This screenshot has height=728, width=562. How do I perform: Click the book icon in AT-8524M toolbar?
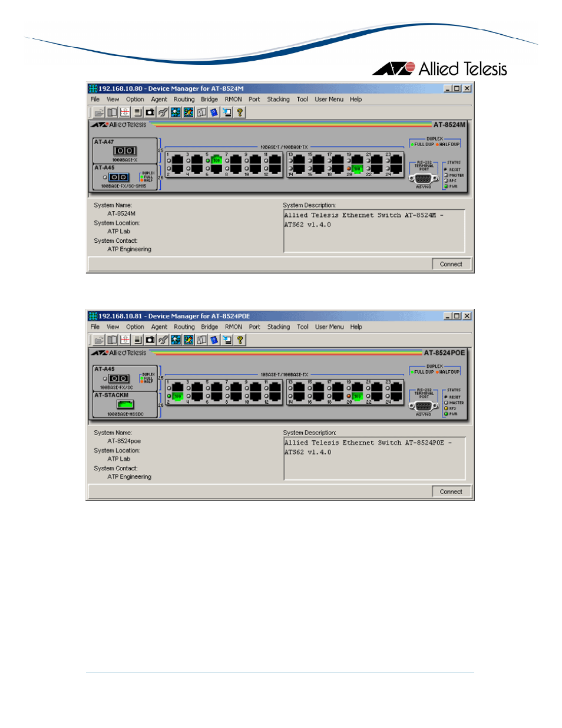pos(112,112)
